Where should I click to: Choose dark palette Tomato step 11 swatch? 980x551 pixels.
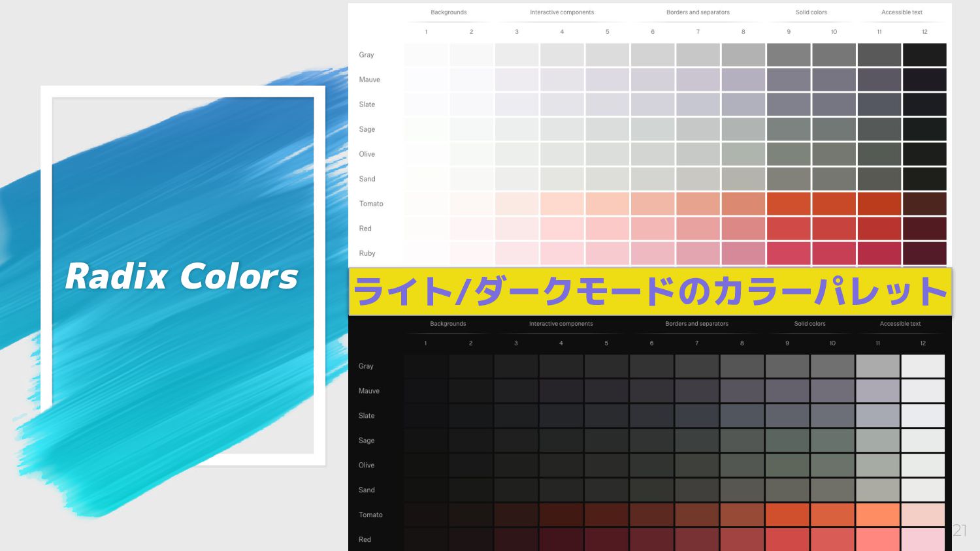click(x=878, y=515)
